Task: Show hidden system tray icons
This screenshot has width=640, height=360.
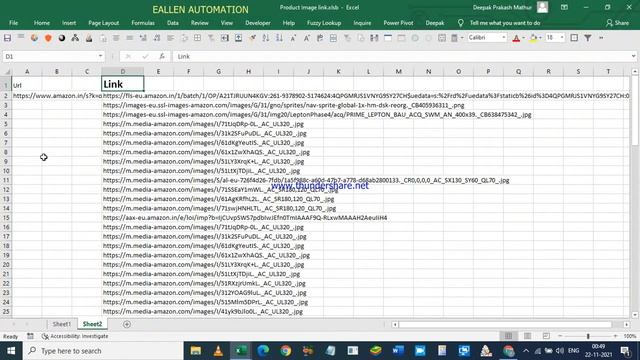Action: [x=526, y=351]
